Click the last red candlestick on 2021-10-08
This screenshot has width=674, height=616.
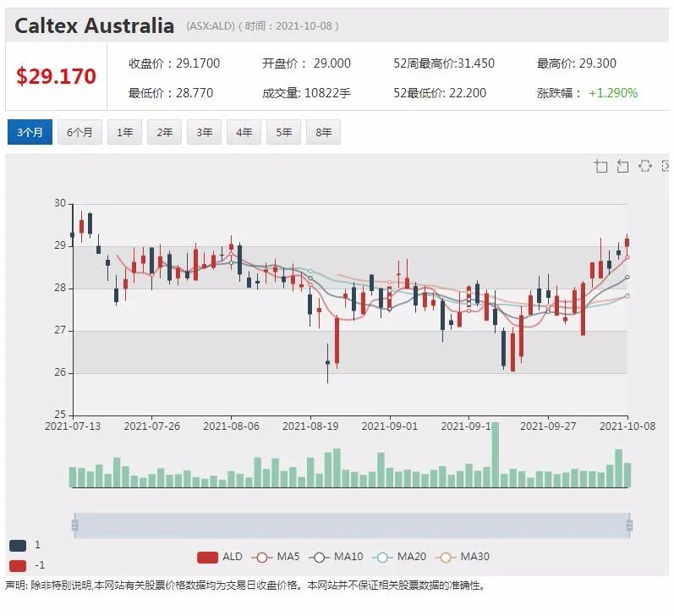point(627,243)
